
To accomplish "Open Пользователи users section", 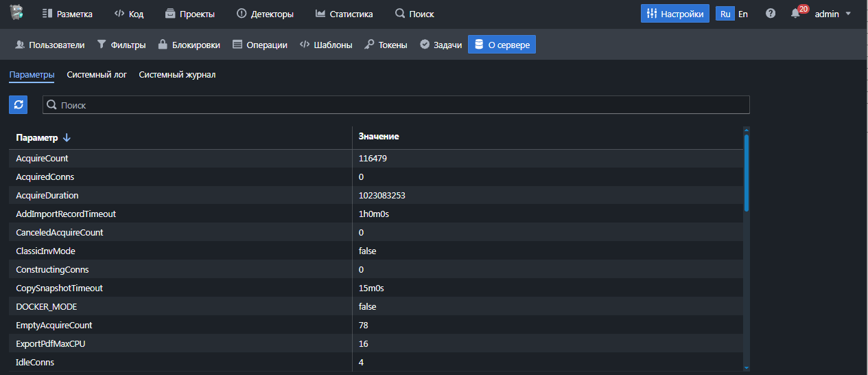I will point(49,45).
